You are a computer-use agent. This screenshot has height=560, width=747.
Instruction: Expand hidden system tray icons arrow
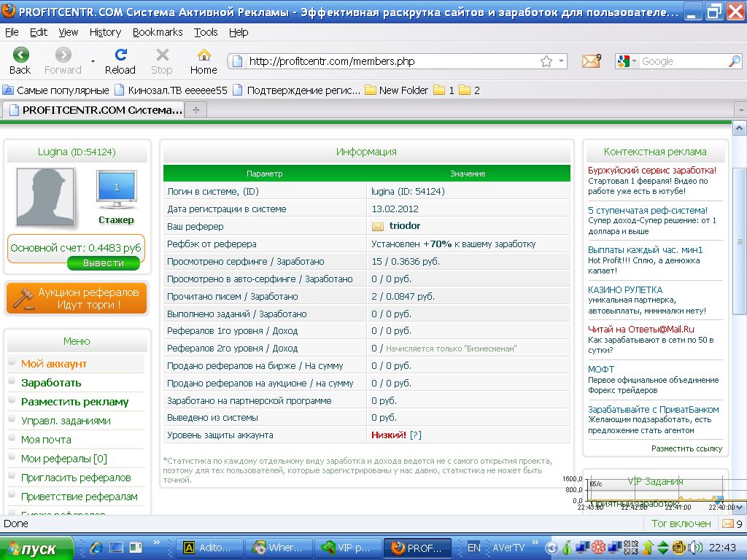coord(551,548)
